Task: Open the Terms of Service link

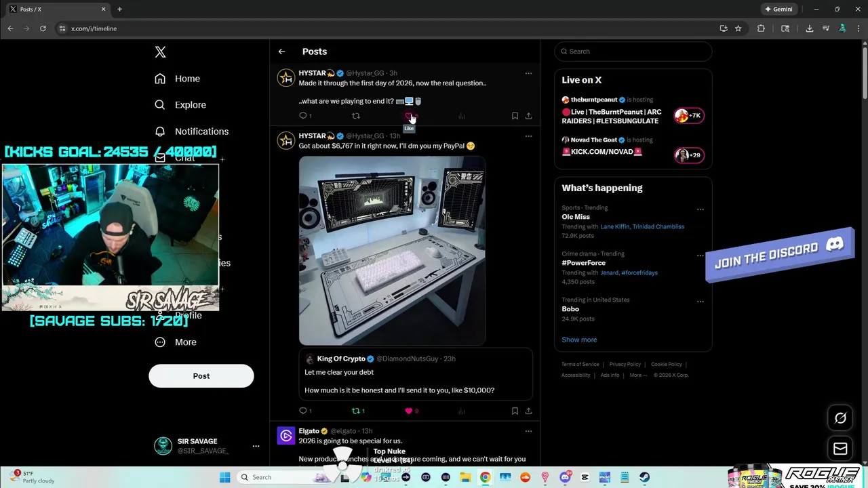Action: coord(580,365)
